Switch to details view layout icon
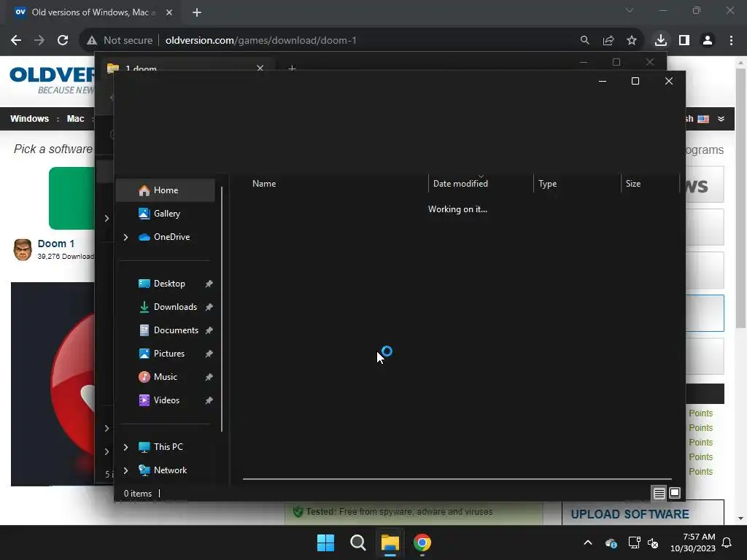Image resolution: width=747 pixels, height=560 pixels. pyautogui.click(x=659, y=494)
